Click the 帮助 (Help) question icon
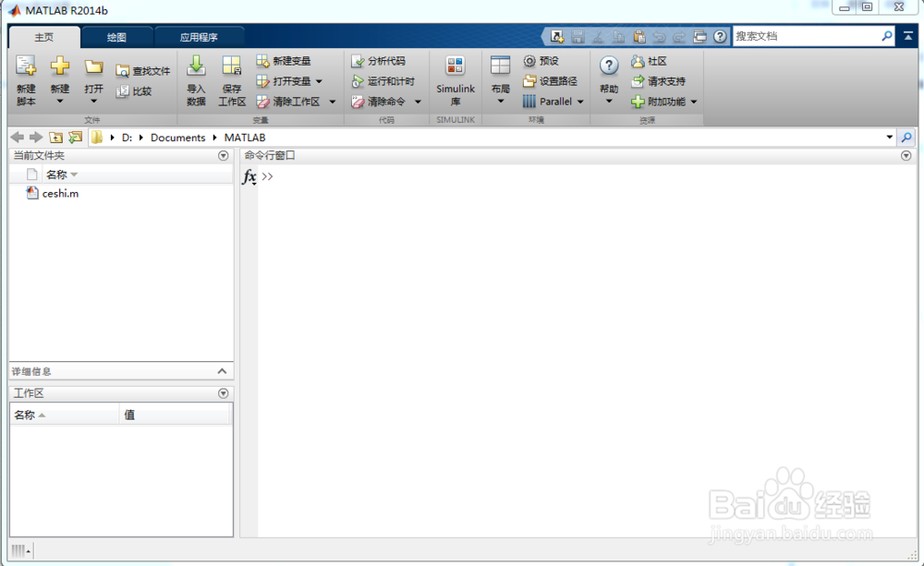 tap(609, 66)
